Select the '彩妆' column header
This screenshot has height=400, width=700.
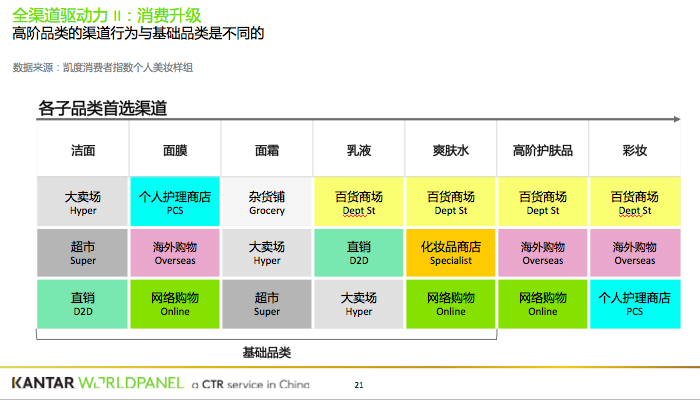(x=635, y=150)
